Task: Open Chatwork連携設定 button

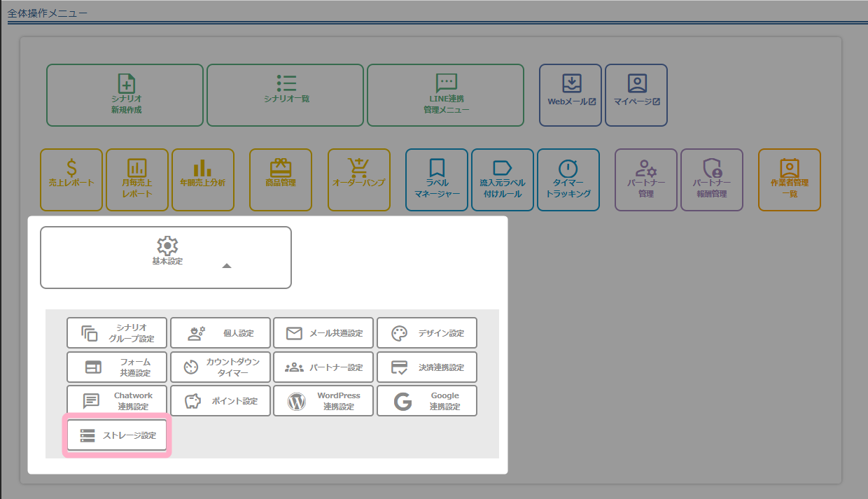Action: click(x=117, y=401)
